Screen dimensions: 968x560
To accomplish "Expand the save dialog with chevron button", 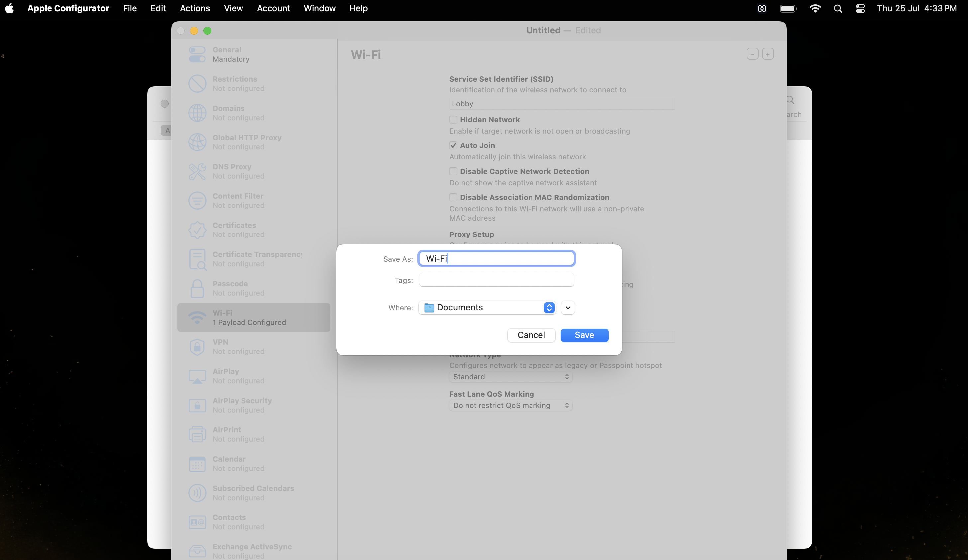I will (568, 308).
